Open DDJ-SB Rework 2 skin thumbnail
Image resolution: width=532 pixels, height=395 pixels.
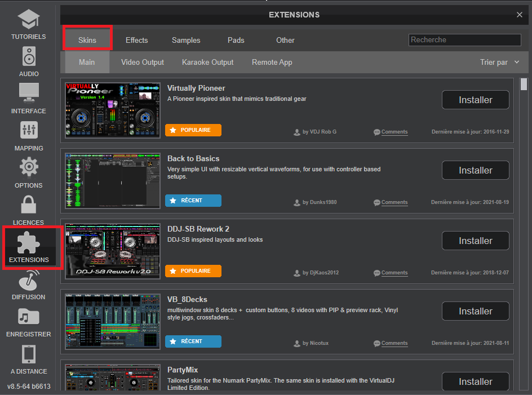113,251
